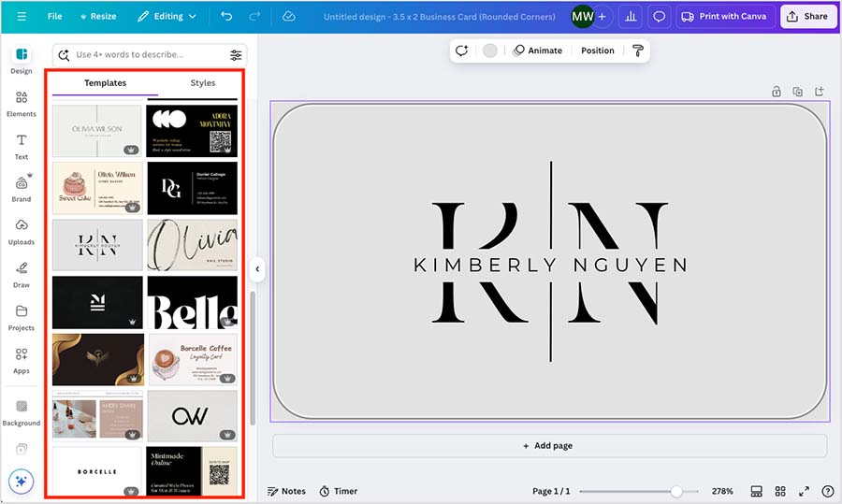Click the Magic refresh icon in toolbar
The height and width of the screenshot is (504, 842).
(462, 50)
